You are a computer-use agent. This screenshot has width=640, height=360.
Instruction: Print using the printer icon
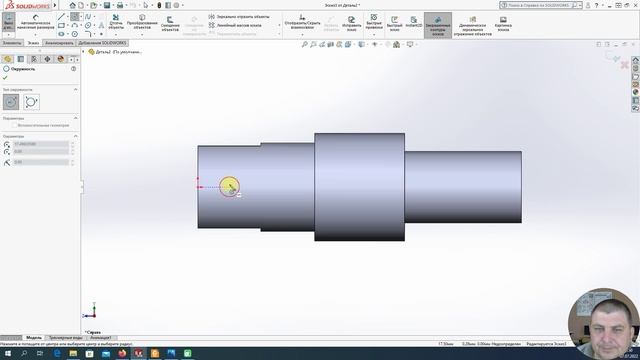(x=120, y=5)
